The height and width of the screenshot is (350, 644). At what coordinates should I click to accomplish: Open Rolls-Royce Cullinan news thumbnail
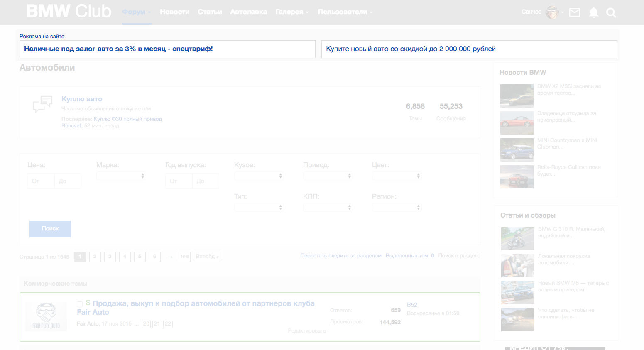(517, 177)
